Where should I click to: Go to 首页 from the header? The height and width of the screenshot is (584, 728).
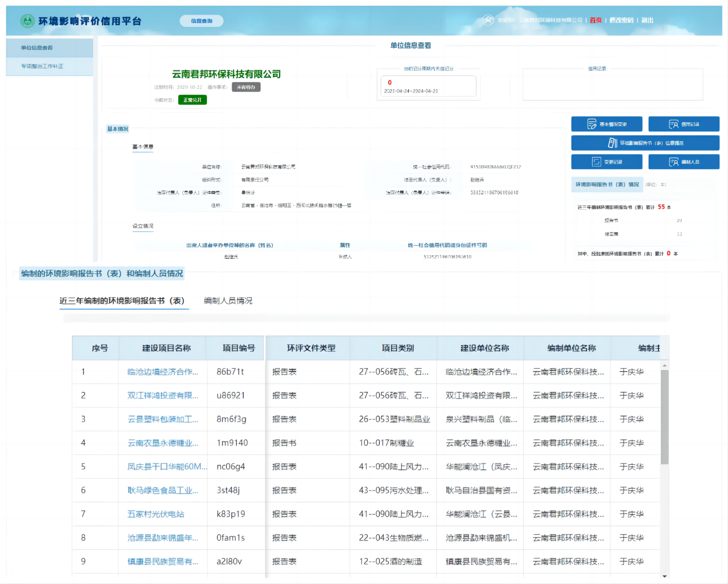[x=595, y=20]
